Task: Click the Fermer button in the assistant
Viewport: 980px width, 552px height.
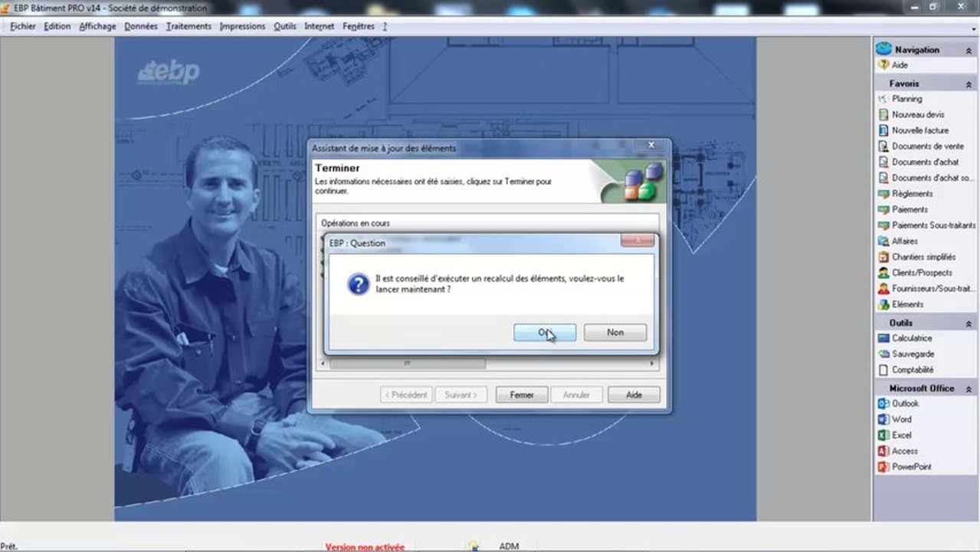Action: 522,395
